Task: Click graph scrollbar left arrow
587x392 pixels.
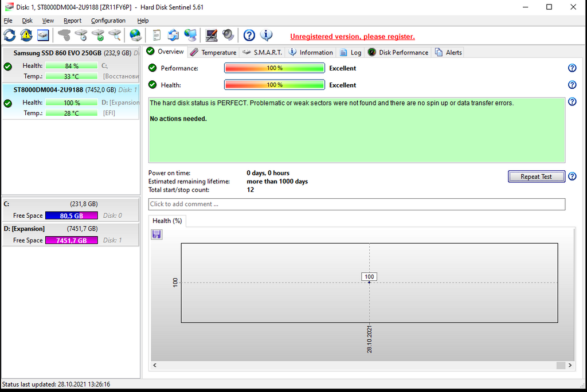Action: (x=155, y=366)
